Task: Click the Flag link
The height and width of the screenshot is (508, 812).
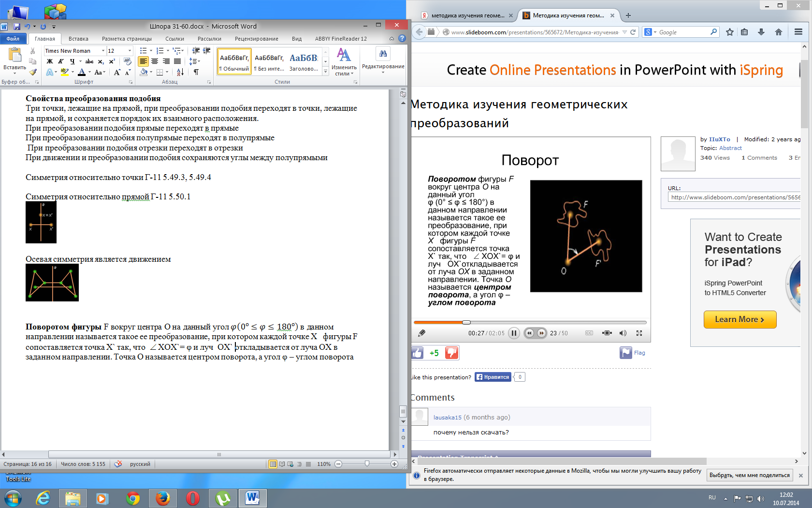Action: [639, 353]
